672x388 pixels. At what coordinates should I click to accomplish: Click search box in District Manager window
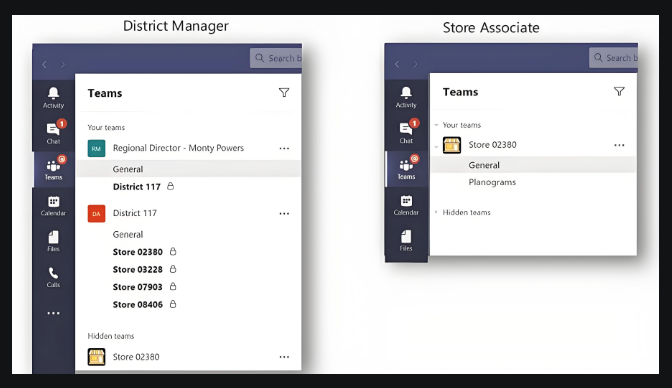(x=276, y=58)
